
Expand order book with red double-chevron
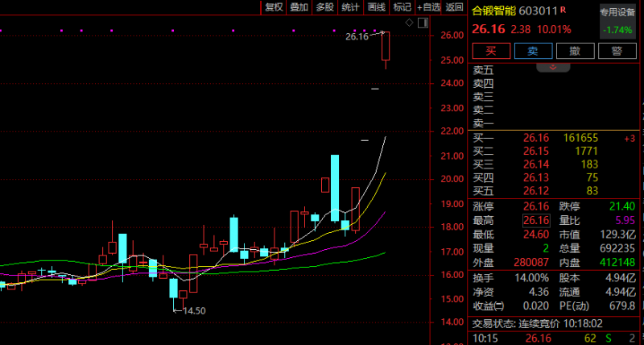pyautogui.click(x=552, y=68)
